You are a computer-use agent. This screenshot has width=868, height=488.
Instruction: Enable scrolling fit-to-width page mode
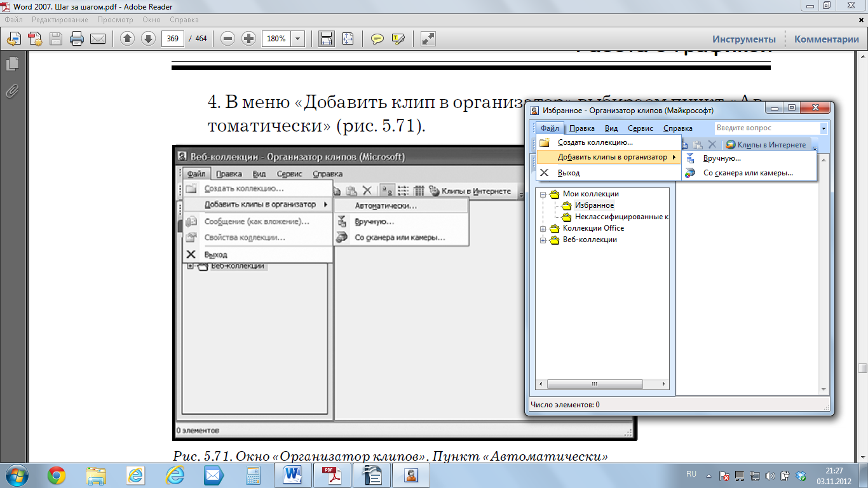(327, 39)
